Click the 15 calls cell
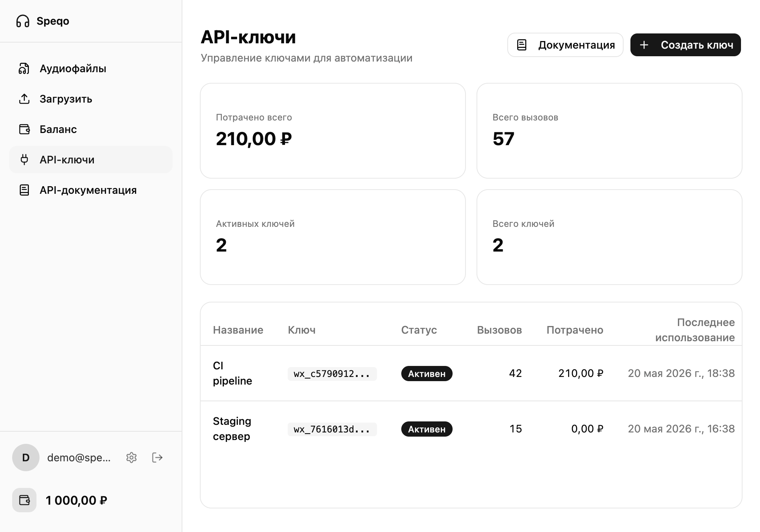 coord(516,429)
